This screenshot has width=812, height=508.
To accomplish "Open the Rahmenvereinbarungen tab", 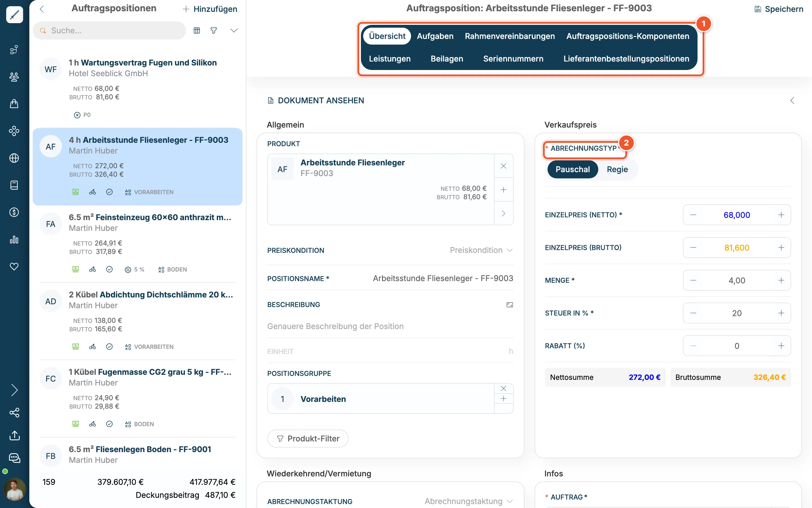I will [510, 36].
